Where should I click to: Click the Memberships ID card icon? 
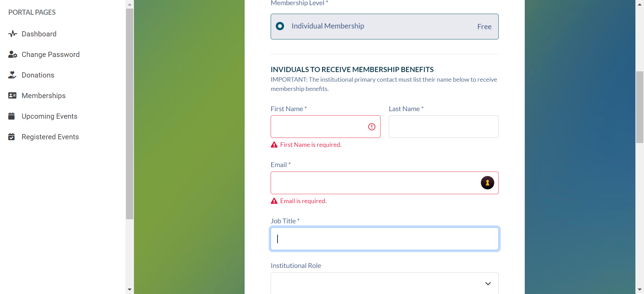click(12, 95)
